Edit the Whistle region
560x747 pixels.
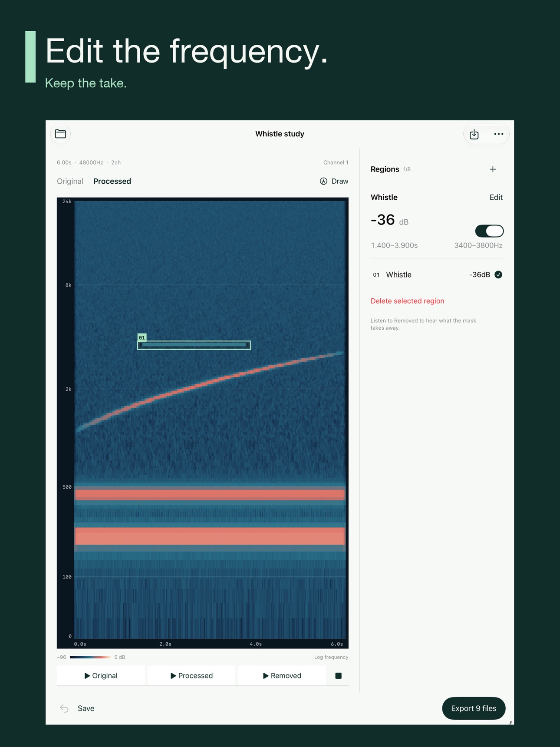point(496,197)
